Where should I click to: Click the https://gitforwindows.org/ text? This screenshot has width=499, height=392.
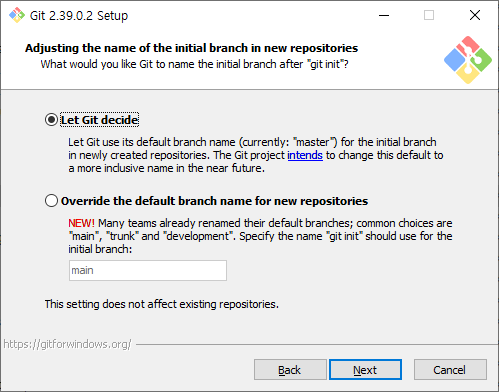click(68, 344)
